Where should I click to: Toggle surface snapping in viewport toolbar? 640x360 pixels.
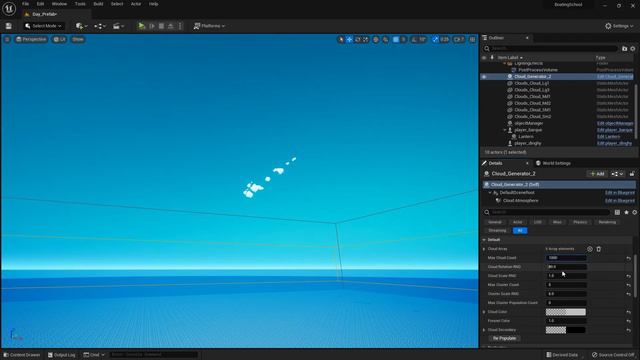[385, 40]
